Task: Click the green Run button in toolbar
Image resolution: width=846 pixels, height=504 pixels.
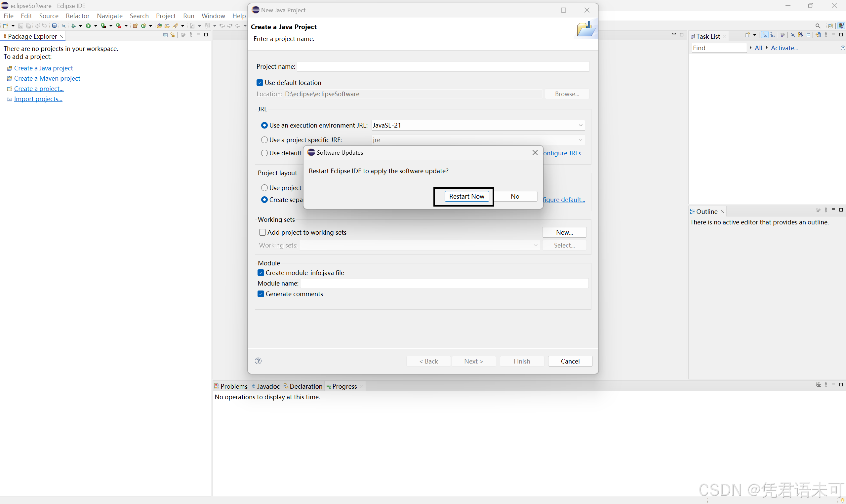Action: [x=88, y=26]
